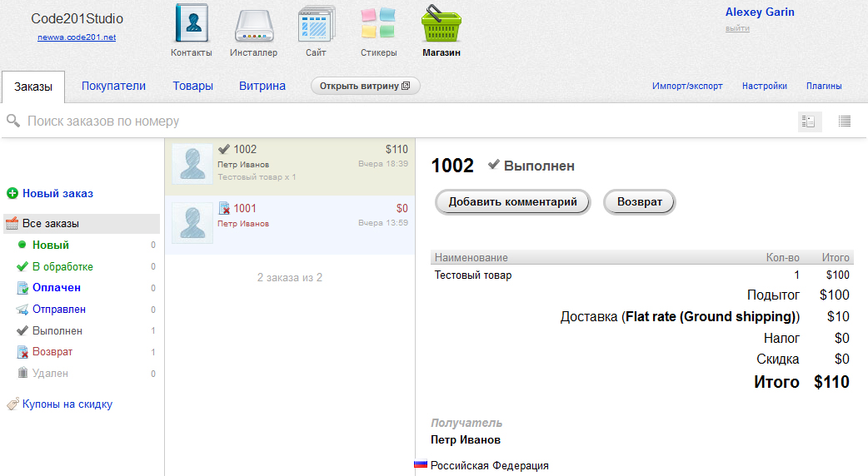Click the Open storefront button
Image resolution: width=868 pixels, height=476 pixels.
[365, 86]
